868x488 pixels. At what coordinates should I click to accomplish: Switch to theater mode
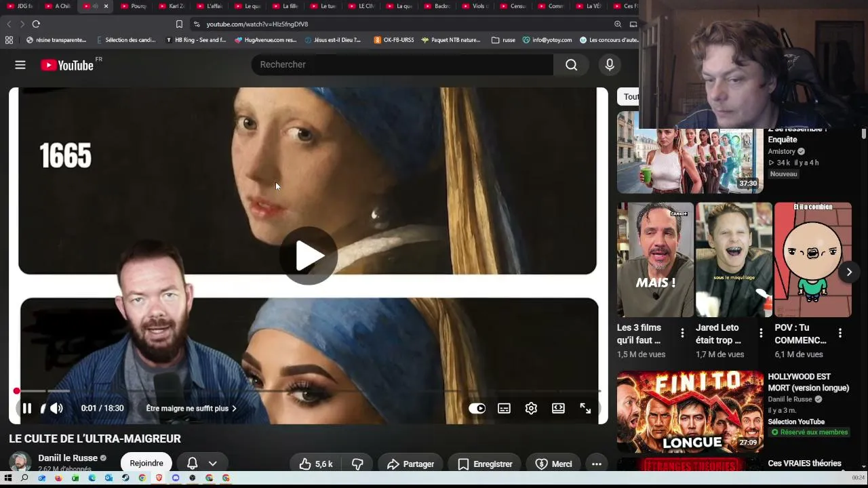[558, 408]
